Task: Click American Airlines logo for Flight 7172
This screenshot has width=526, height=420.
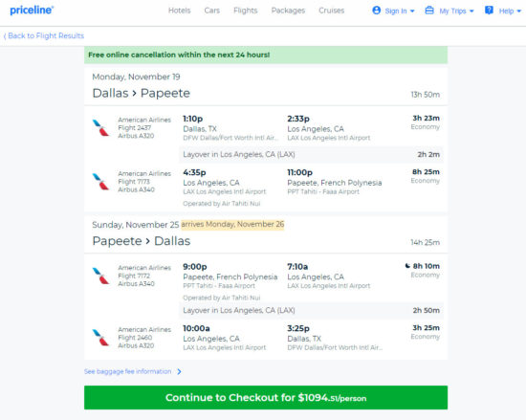Action: [x=100, y=276]
